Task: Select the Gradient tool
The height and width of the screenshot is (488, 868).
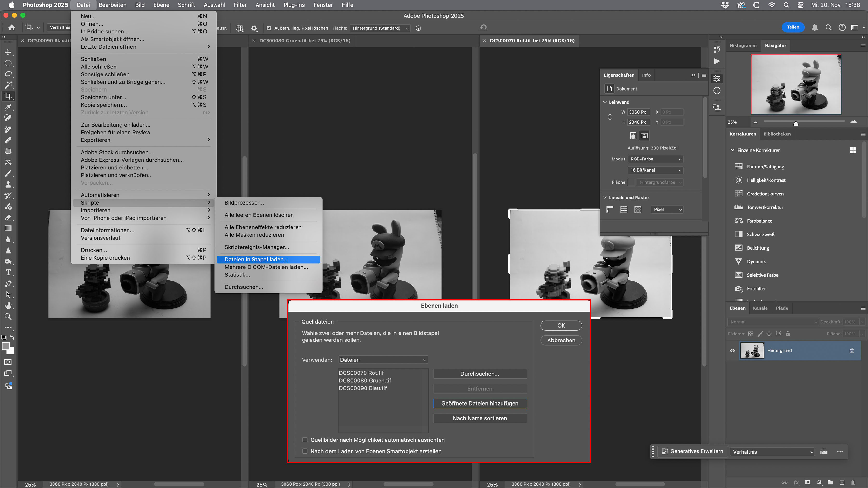Action: click(x=8, y=228)
